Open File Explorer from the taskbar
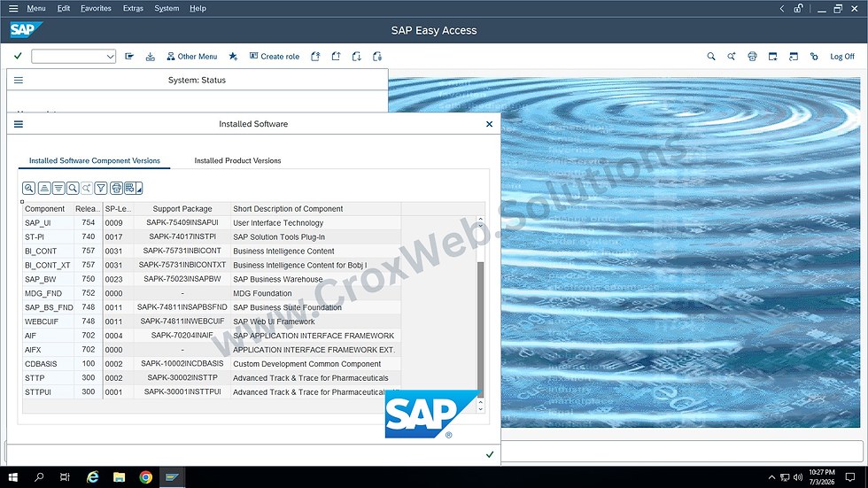Image resolution: width=868 pixels, height=488 pixels. tap(119, 477)
